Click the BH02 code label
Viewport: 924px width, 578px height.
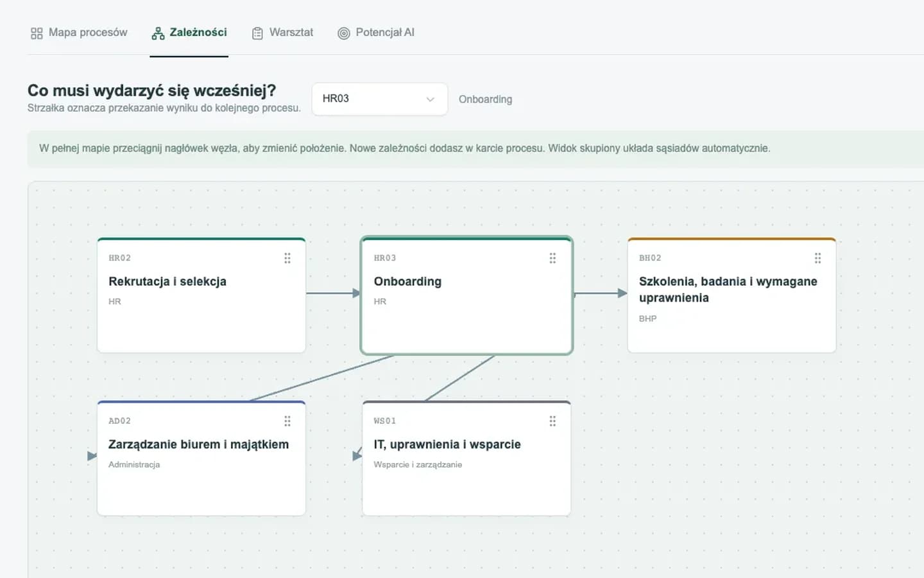[650, 258]
